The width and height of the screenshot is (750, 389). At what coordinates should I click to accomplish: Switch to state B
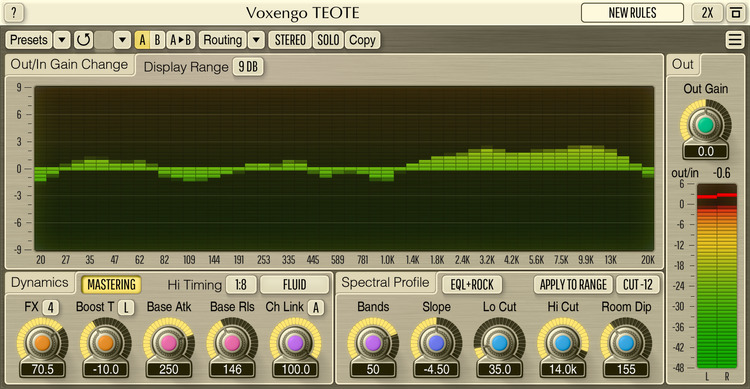click(x=157, y=40)
